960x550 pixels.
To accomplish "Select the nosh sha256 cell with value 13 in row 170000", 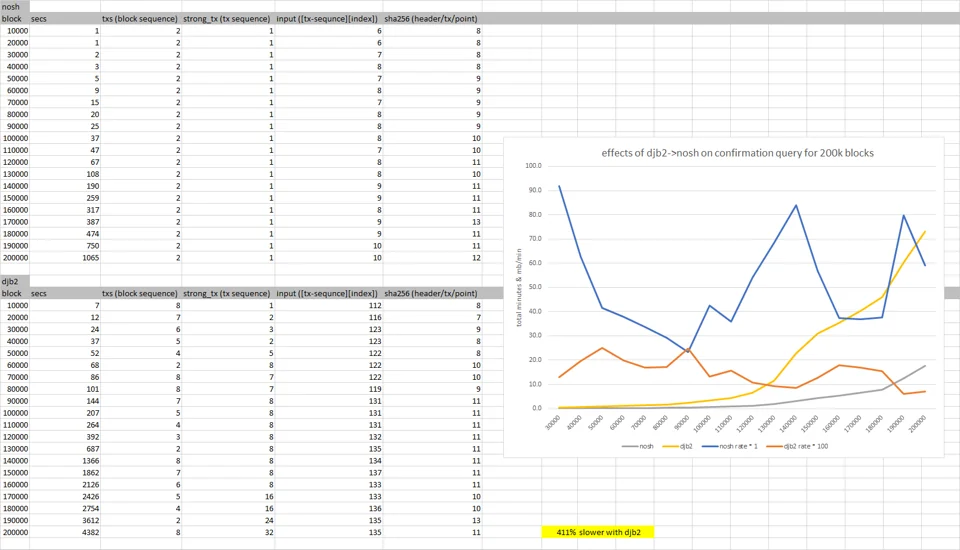I will click(x=432, y=222).
